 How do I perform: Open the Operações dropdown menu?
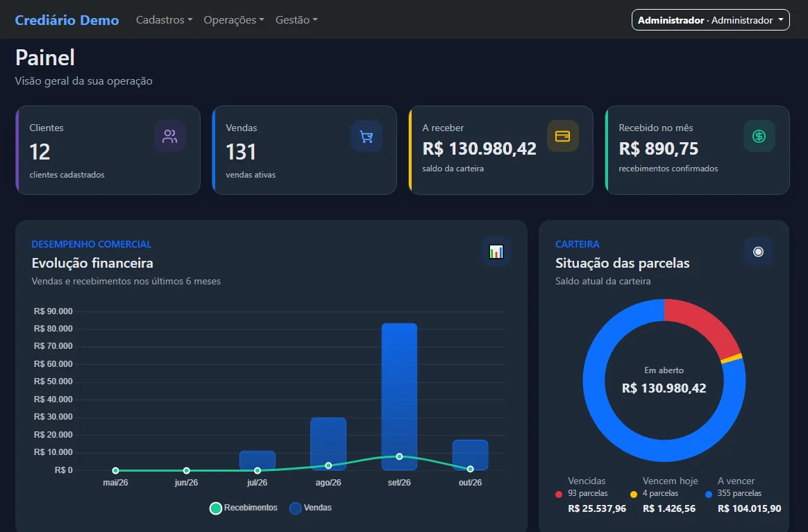pyautogui.click(x=234, y=19)
